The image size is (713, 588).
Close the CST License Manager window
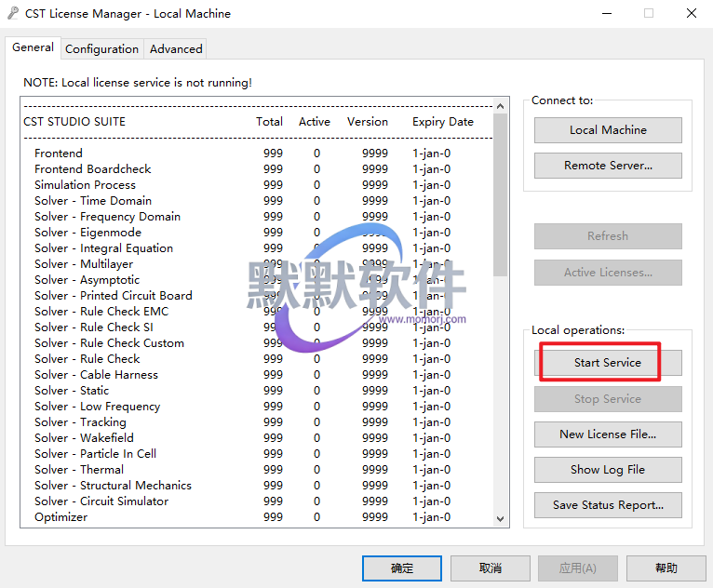point(691,14)
